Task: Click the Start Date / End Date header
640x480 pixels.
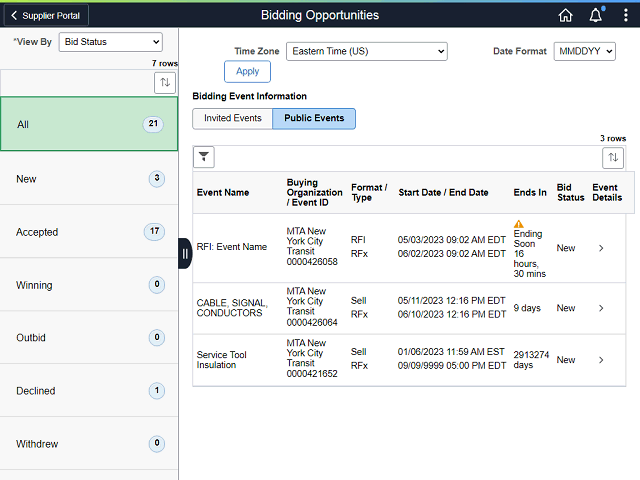Action: click(x=443, y=193)
